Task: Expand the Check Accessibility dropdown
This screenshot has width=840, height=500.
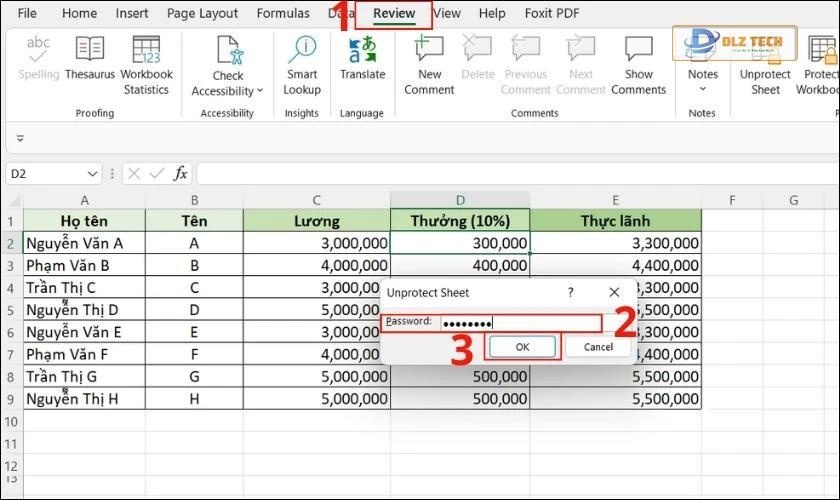Action: coord(259,91)
